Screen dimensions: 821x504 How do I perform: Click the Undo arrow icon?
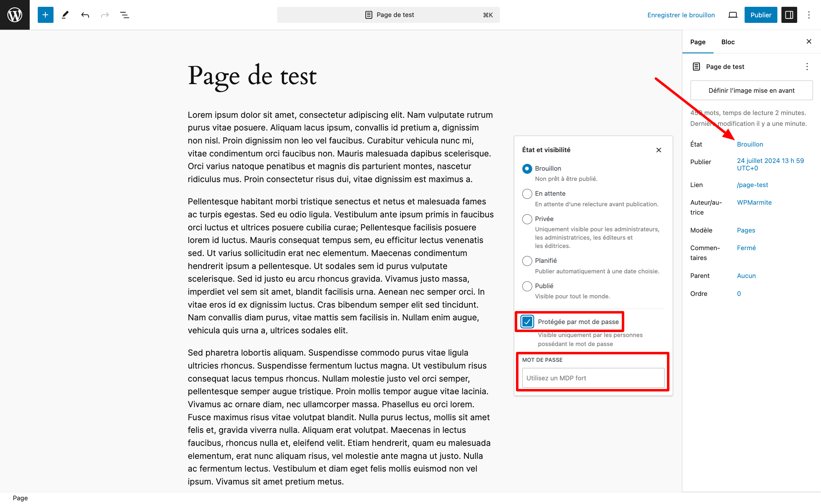[x=85, y=15]
